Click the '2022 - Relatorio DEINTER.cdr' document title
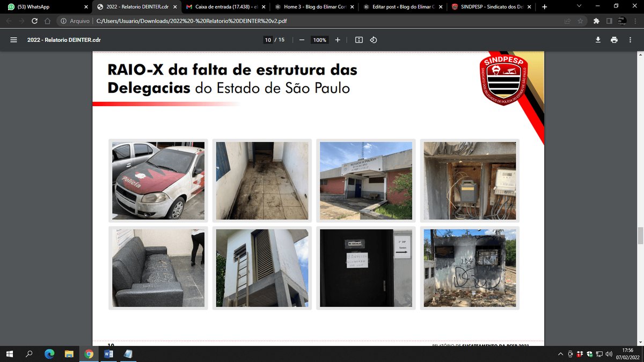 tap(64, 40)
